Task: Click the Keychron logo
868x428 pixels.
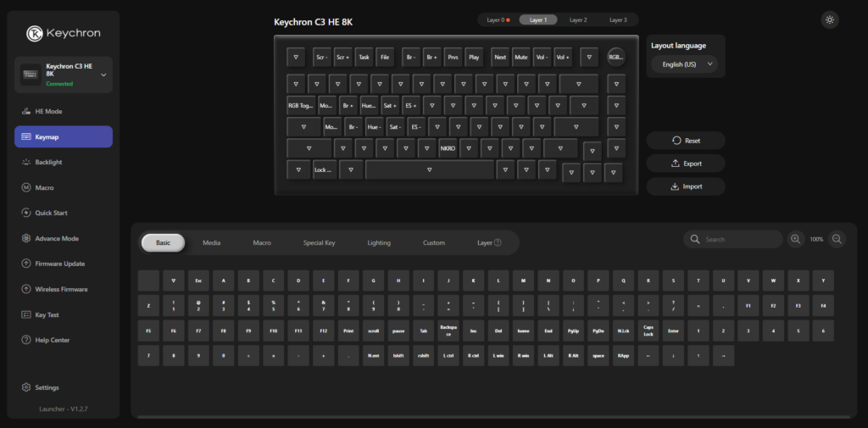Action: point(63,33)
